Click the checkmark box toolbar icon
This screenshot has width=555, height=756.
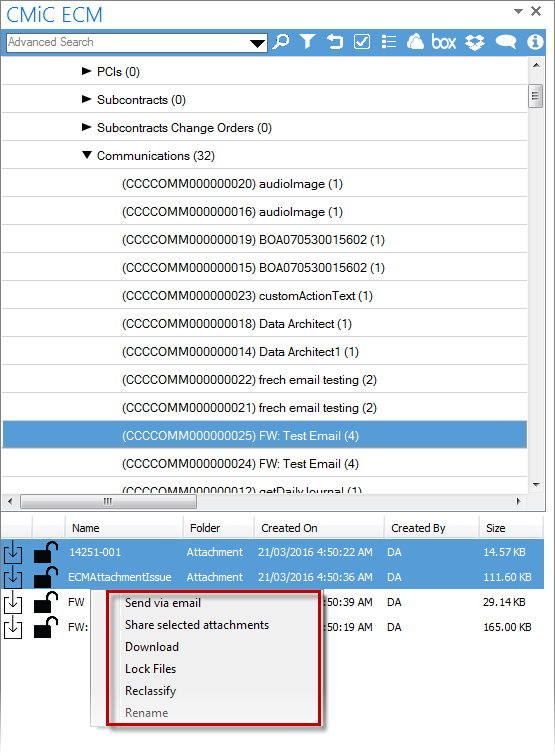pyautogui.click(x=362, y=42)
